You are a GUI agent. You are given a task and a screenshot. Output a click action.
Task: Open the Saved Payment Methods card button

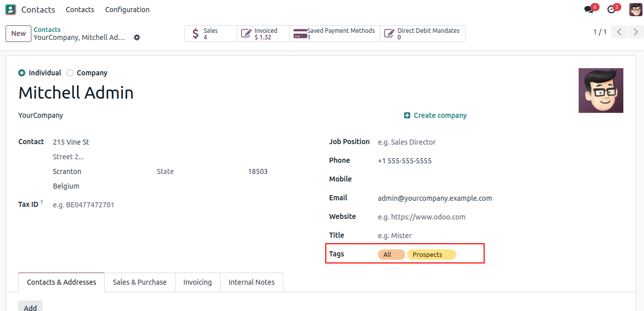[334, 34]
